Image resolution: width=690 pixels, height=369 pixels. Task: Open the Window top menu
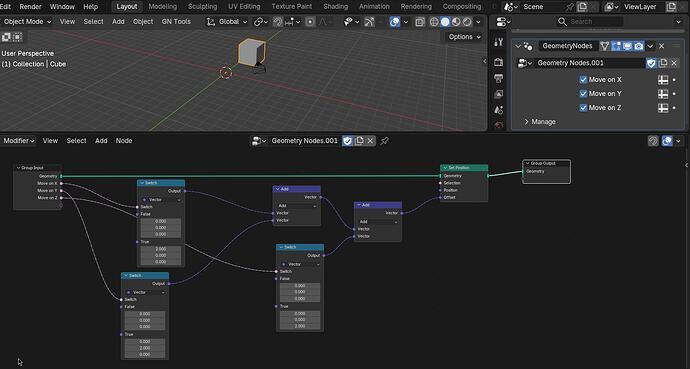coord(62,7)
